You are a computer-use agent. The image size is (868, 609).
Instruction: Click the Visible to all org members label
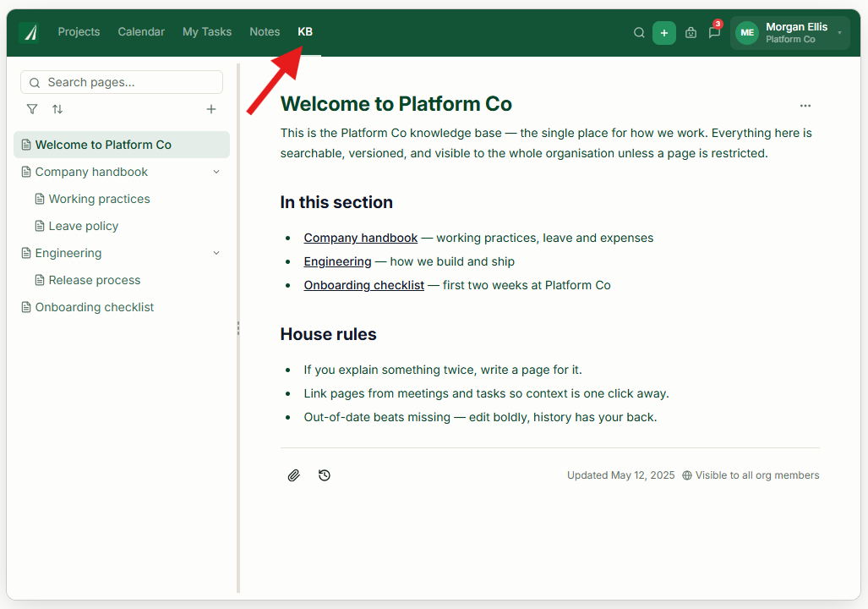(x=756, y=475)
